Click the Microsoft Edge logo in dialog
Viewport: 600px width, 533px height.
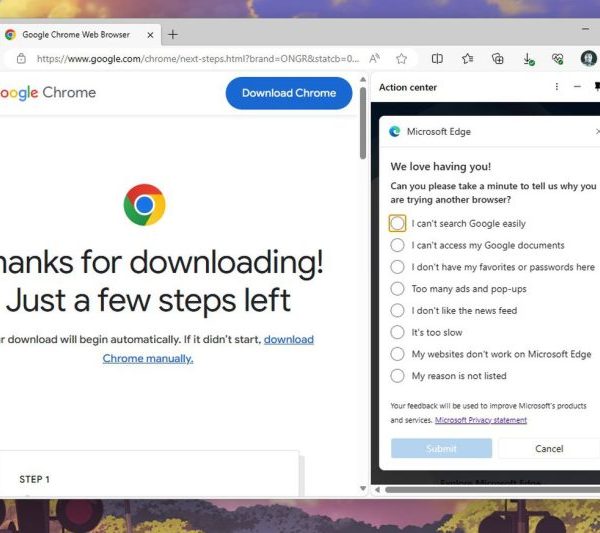395,132
